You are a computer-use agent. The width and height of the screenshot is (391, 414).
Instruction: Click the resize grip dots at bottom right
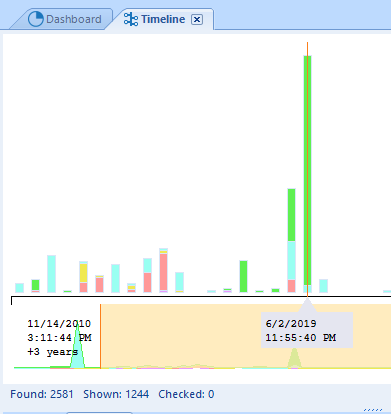(373, 410)
